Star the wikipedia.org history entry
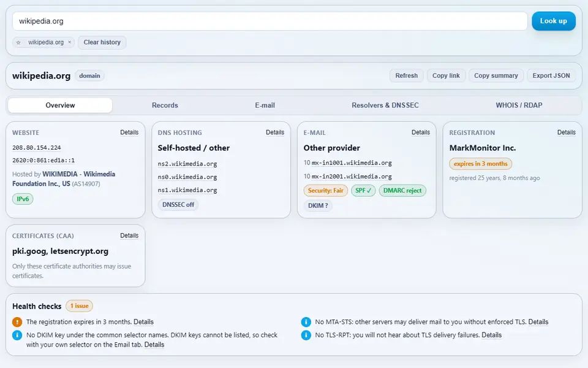The image size is (588, 368). tap(18, 42)
